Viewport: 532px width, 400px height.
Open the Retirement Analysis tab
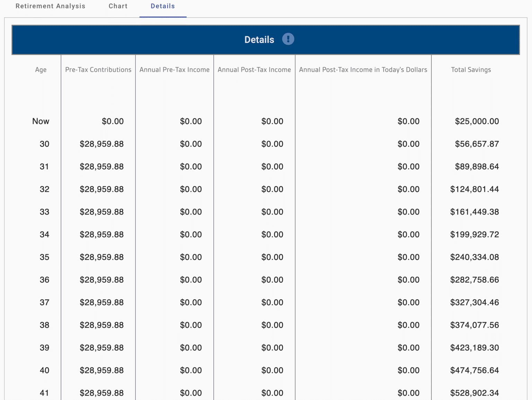pos(50,6)
